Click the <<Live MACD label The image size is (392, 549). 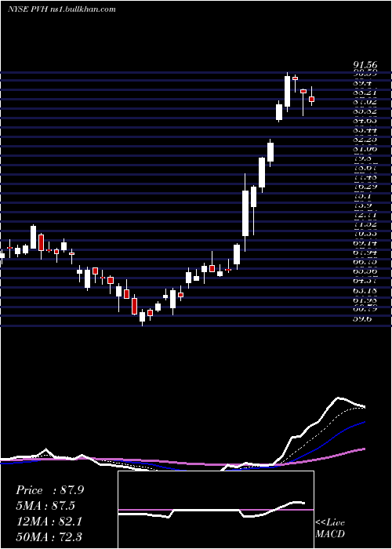pos(330,529)
